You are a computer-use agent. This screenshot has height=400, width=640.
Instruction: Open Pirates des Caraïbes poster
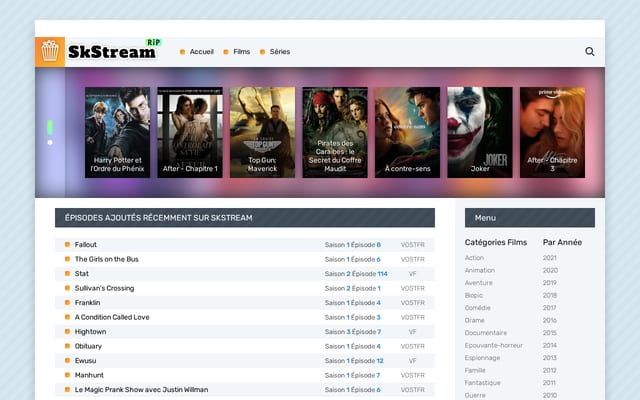[335, 132]
